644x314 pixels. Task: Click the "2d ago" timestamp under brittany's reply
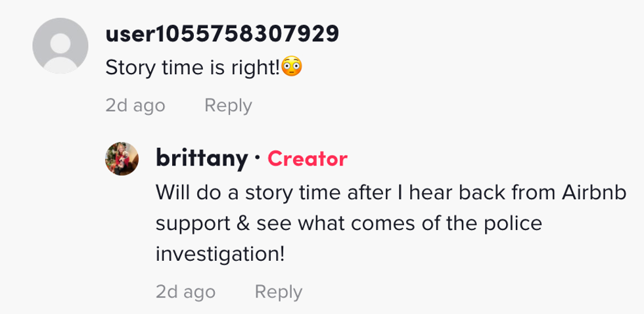[185, 292]
